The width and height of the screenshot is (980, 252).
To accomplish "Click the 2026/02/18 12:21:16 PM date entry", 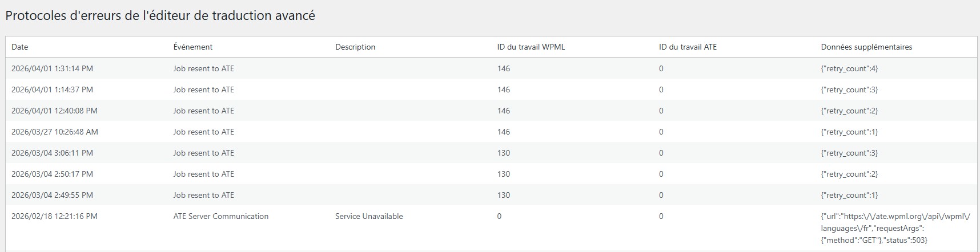I will tap(54, 216).
